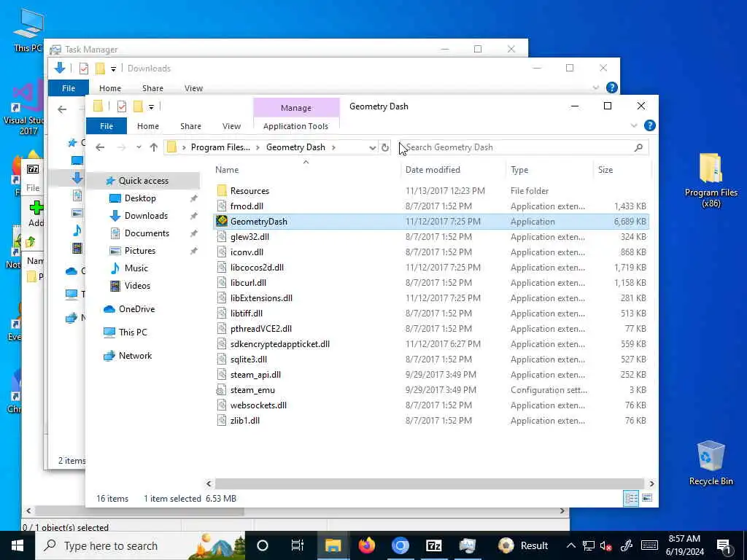Click Properties quick access toolbar icon in Geometry Dash
747x560 pixels.
point(122,106)
